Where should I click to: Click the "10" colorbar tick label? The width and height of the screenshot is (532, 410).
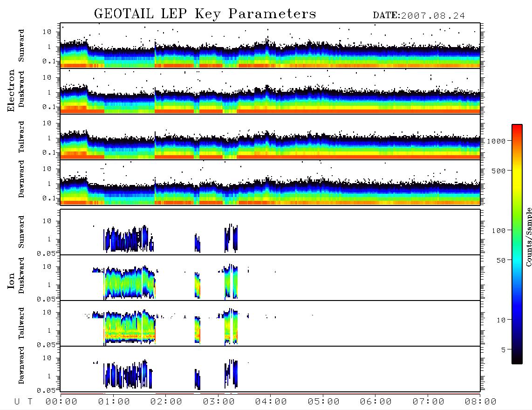click(501, 320)
